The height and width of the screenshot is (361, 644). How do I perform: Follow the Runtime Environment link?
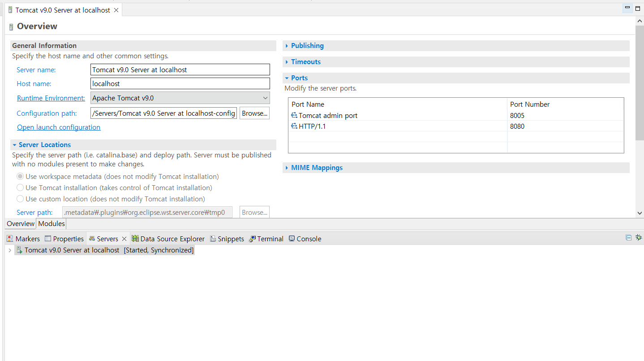click(x=51, y=98)
